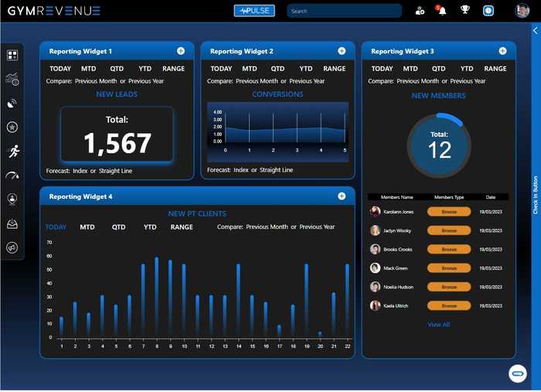Click View All link under members list
This screenshot has height=392, width=541.
[x=438, y=325]
